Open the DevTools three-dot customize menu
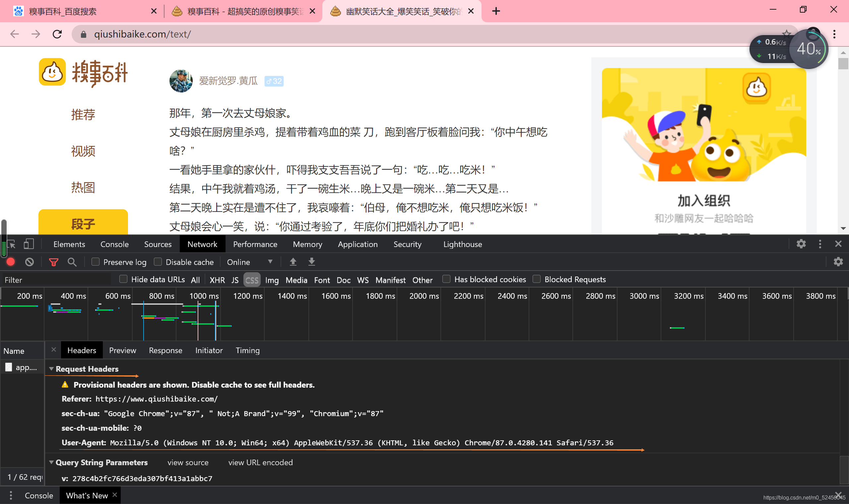This screenshot has height=504, width=849. [820, 244]
